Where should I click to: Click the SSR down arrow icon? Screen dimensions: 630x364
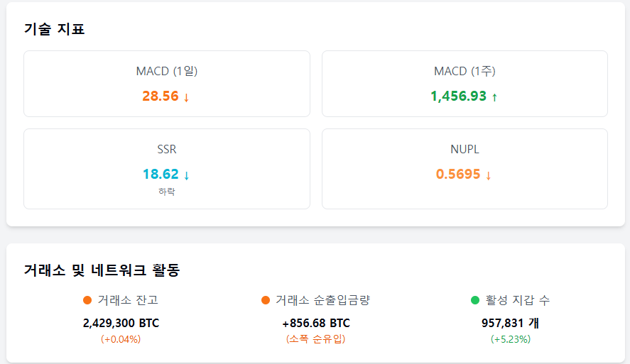(x=186, y=175)
